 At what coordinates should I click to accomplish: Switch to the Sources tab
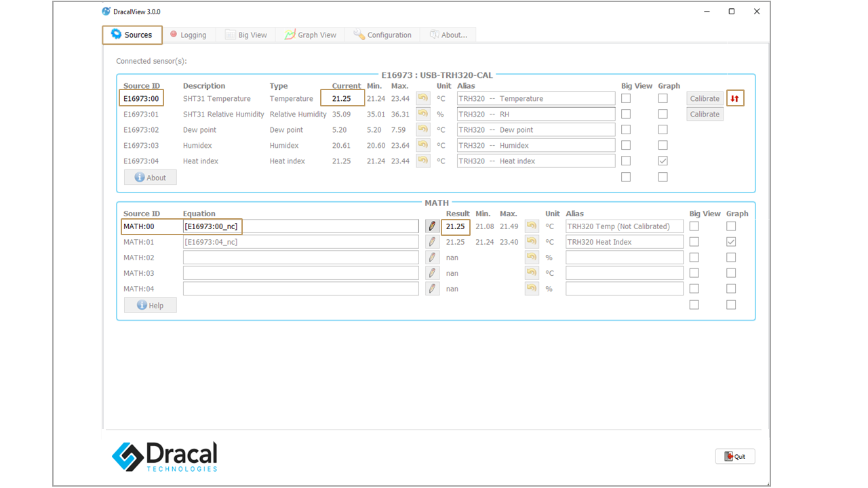click(x=132, y=35)
